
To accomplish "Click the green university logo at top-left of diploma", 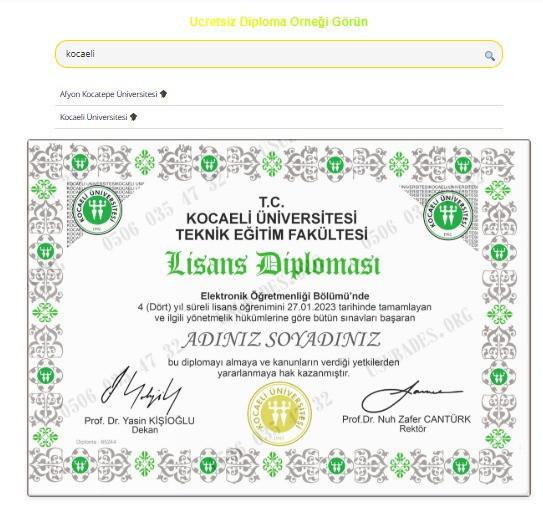I will [x=98, y=210].
